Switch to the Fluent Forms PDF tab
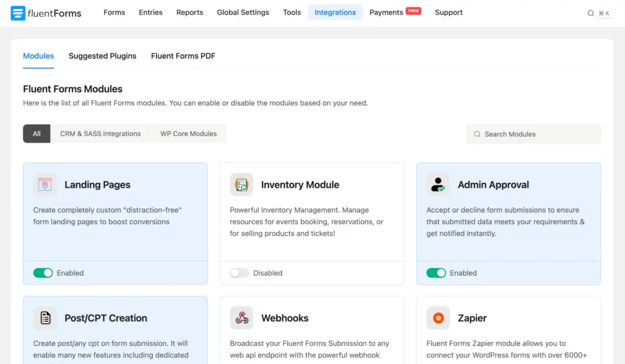Viewport: 625px width, 364px height. (183, 56)
